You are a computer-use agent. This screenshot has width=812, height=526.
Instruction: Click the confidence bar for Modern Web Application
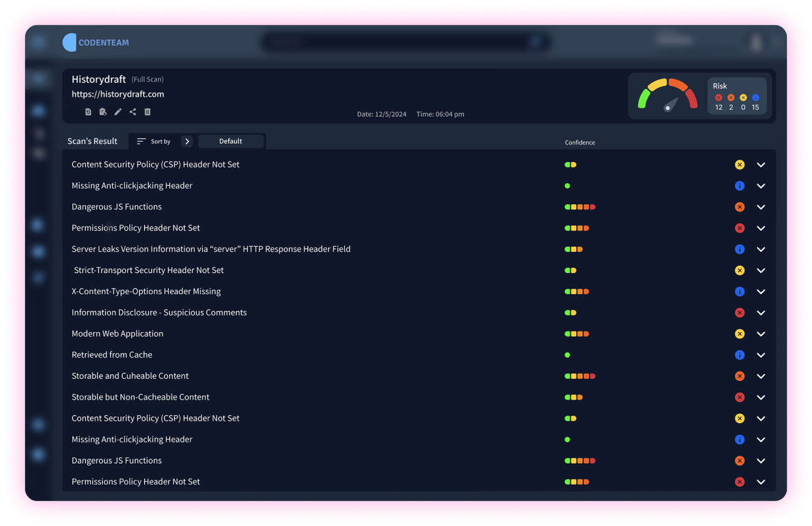577,334
